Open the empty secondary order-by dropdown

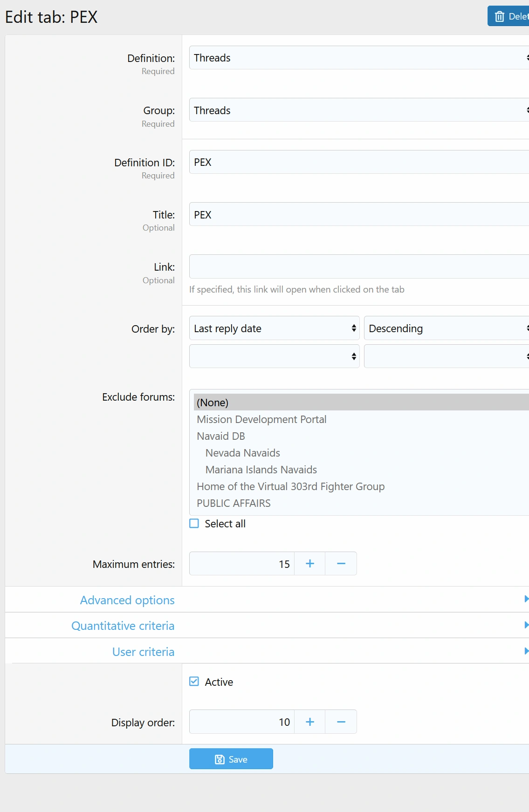274,356
